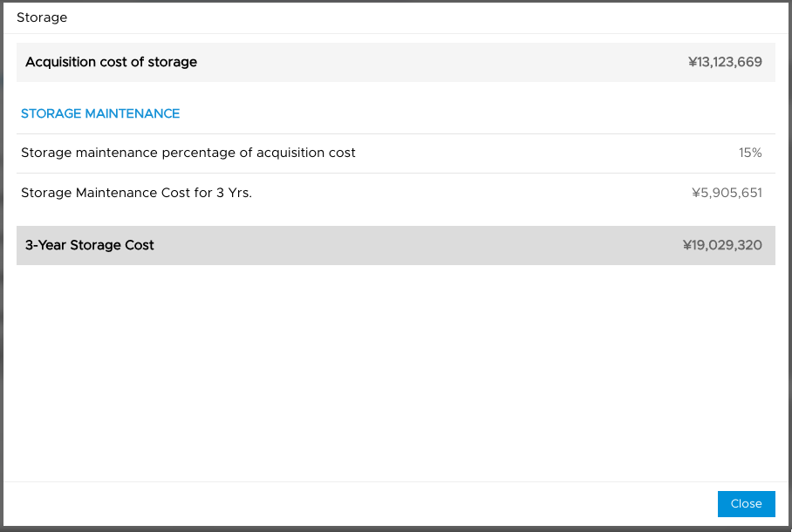This screenshot has height=532, width=792.
Task: Select the 3-Year Storage Cost summary row
Action: tap(395, 245)
